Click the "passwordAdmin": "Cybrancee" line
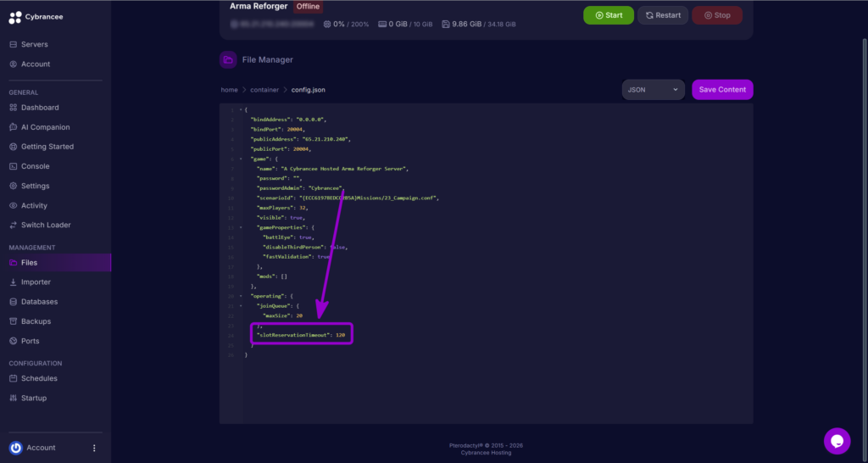Screen dimensions: 868x463 point(301,188)
